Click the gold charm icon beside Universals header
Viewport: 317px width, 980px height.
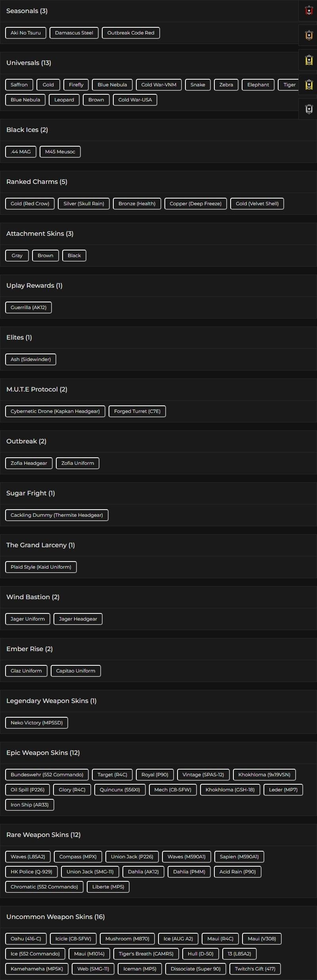[x=309, y=60]
